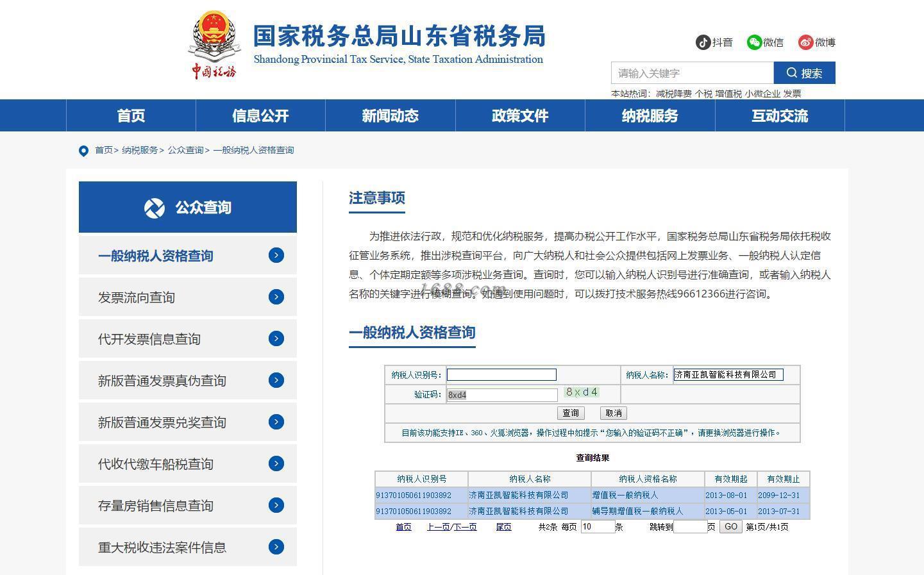Screen dimensions: 924x575
Task: Click the 公众查询 breadcrumb link
Action: pos(186,150)
